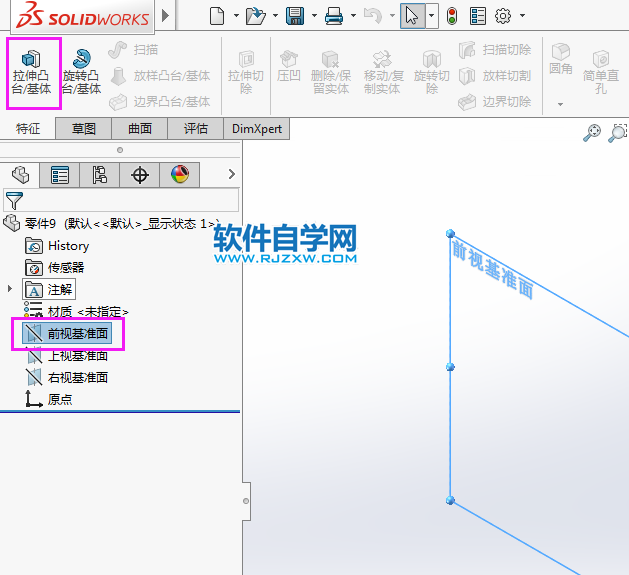This screenshot has height=575, width=629.
Task: Switch to the 评估 tab
Action: coord(196,129)
